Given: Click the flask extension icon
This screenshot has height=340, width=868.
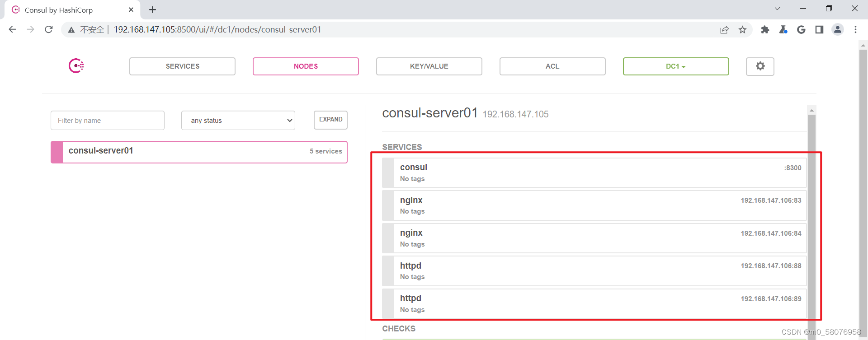Looking at the screenshot, I should (x=783, y=30).
